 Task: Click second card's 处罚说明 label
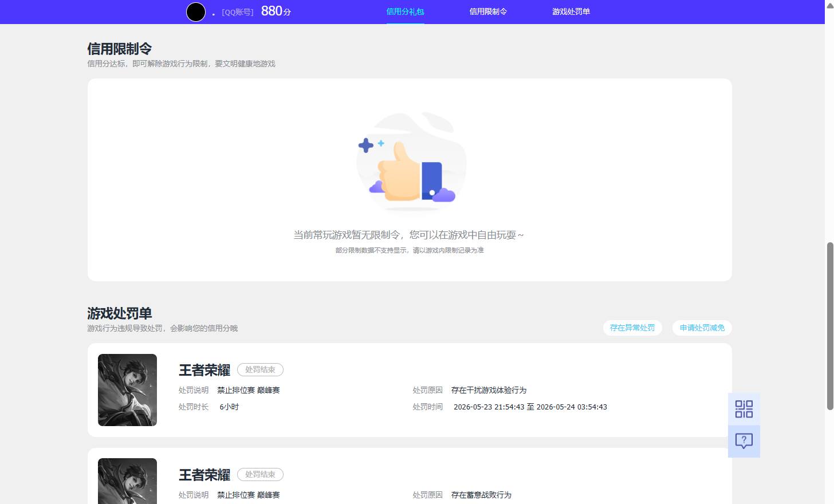(x=194, y=495)
